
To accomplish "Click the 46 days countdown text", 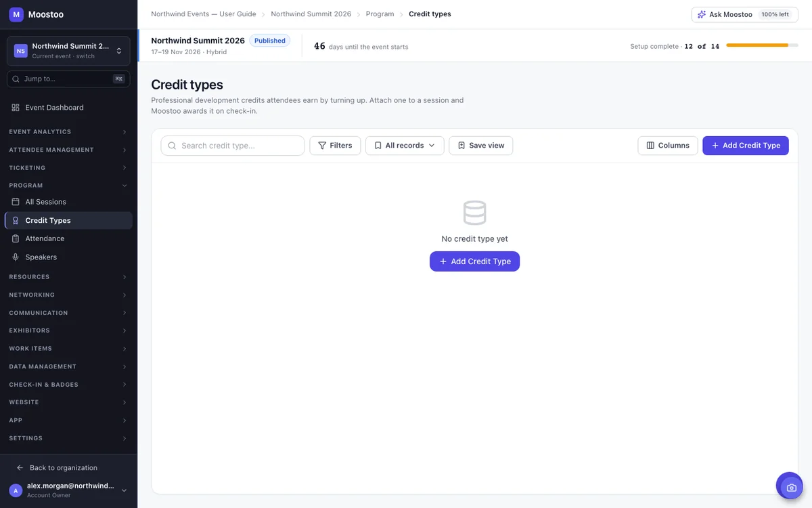I will (x=361, y=46).
